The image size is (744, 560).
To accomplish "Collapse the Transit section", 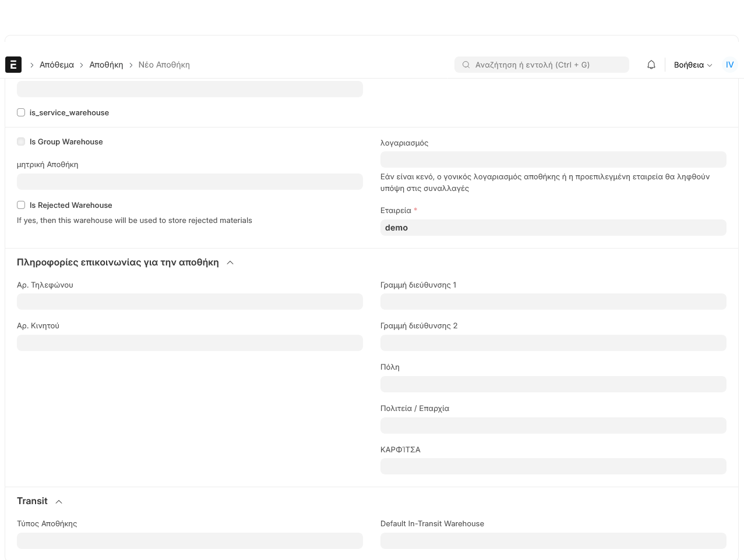I will tap(59, 501).
